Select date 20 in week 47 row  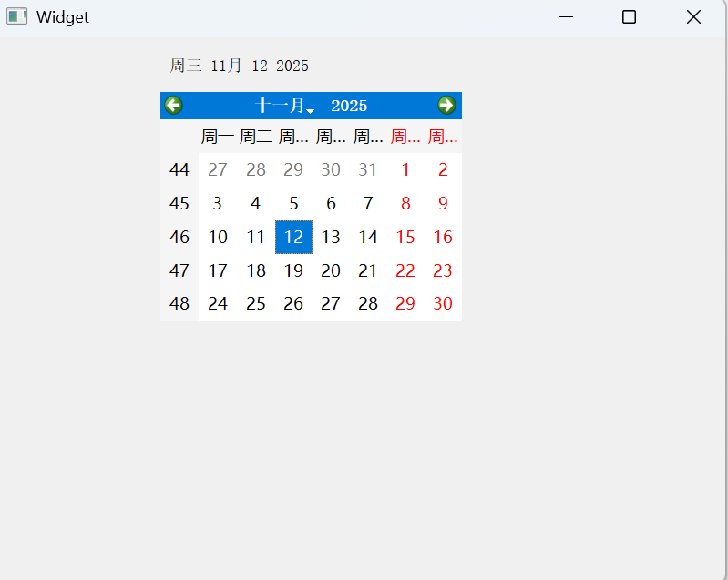coord(331,270)
